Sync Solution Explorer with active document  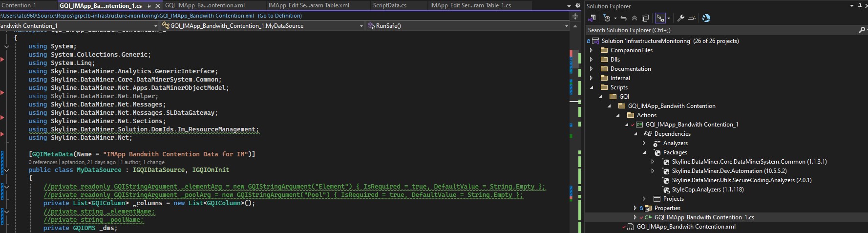pyautogui.click(x=624, y=18)
